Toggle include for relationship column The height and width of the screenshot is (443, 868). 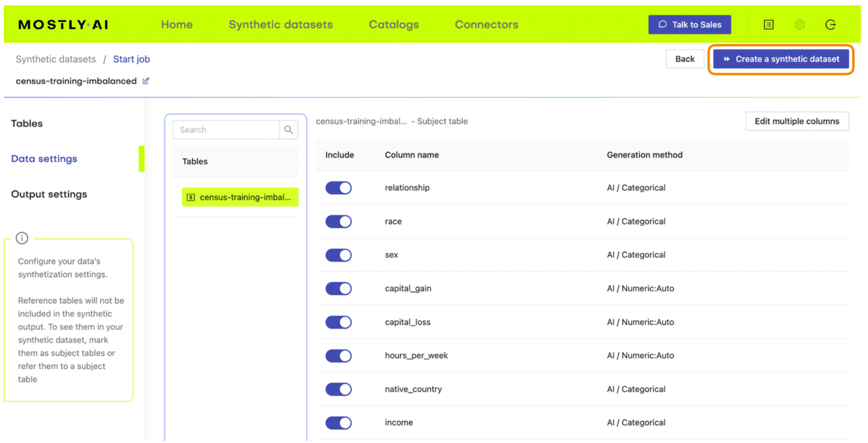pos(339,188)
